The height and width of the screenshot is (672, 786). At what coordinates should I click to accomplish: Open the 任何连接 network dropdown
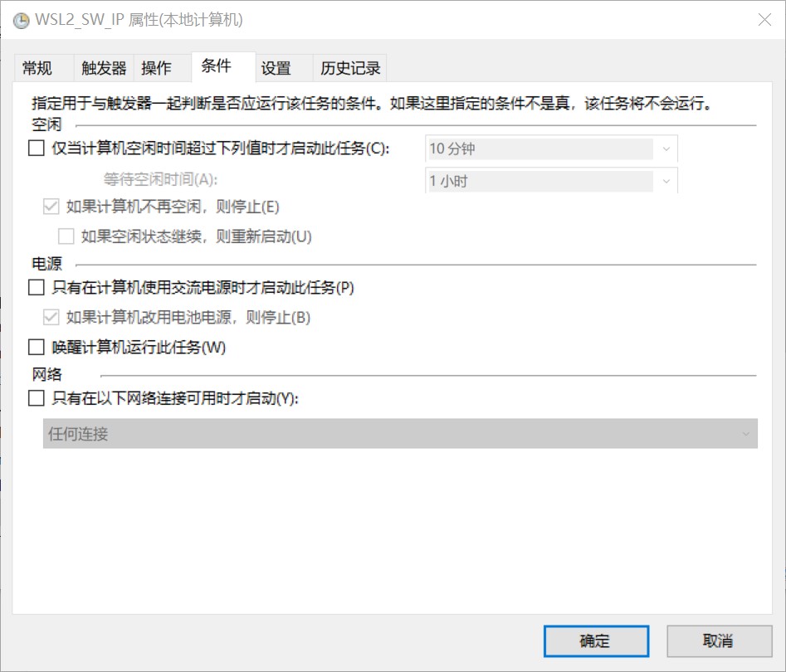click(400, 433)
